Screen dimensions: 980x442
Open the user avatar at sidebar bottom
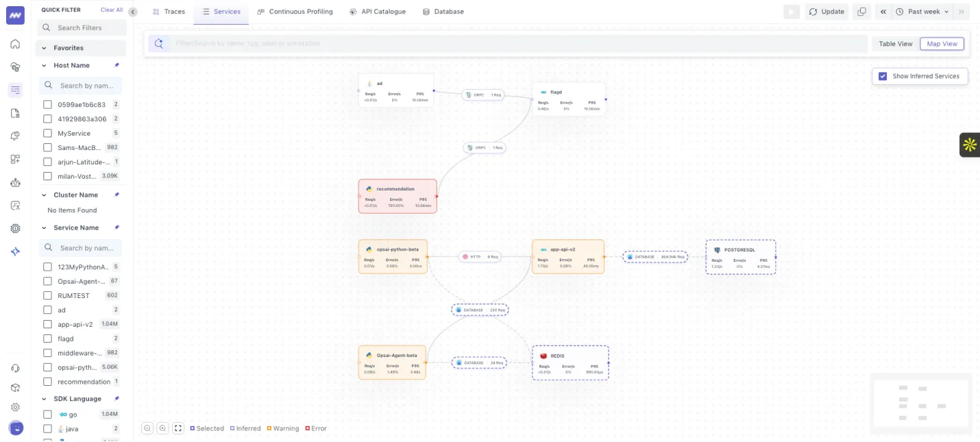click(15, 428)
